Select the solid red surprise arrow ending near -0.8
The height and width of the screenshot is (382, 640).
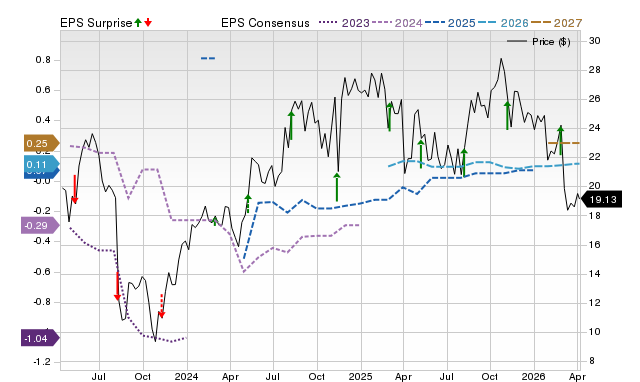click(x=117, y=286)
